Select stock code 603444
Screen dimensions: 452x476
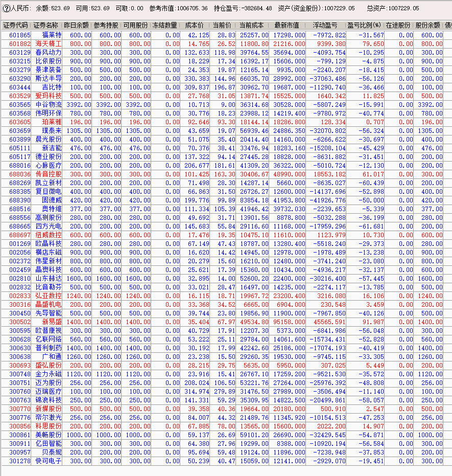pyautogui.click(x=20, y=87)
